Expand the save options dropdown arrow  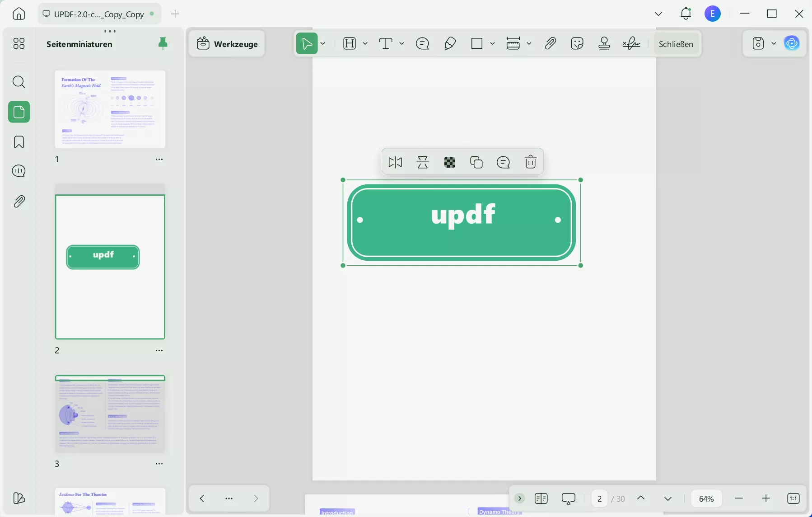coord(774,43)
